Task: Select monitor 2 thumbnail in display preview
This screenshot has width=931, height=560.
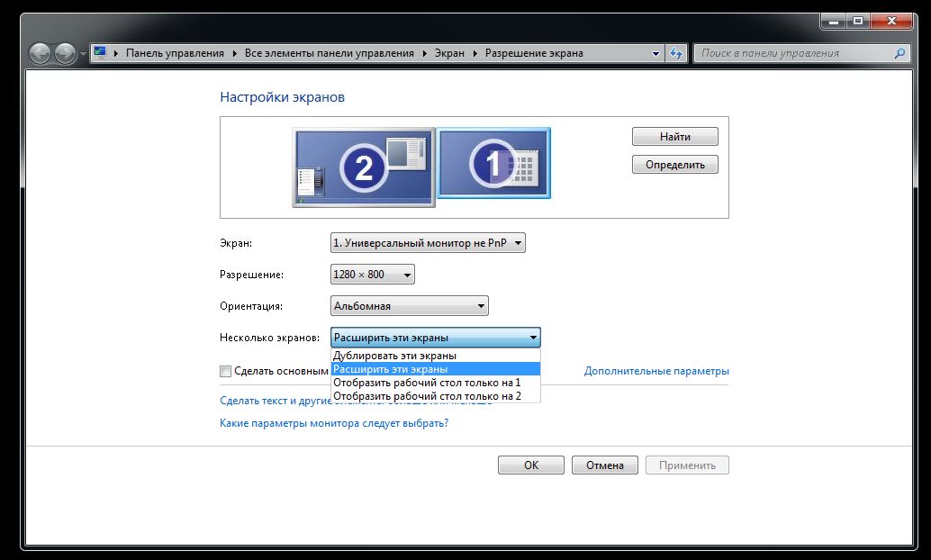Action: point(364,167)
